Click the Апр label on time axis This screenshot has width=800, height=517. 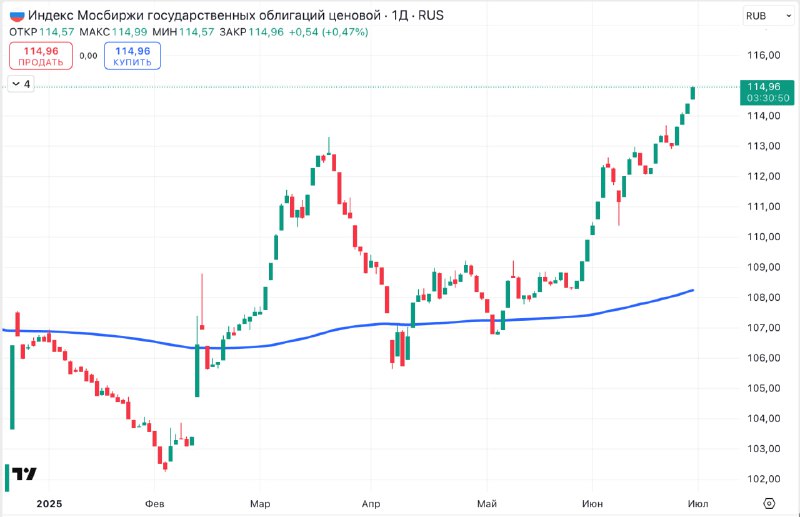tap(371, 504)
